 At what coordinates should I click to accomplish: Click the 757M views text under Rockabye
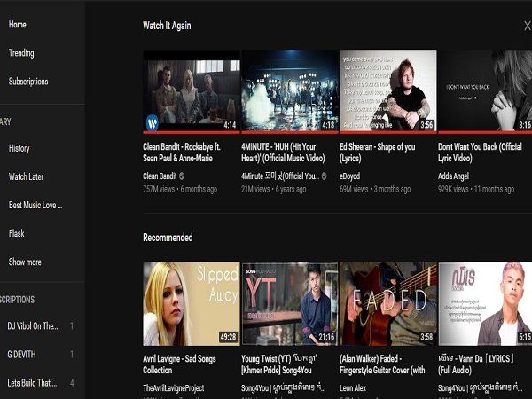[x=159, y=190]
